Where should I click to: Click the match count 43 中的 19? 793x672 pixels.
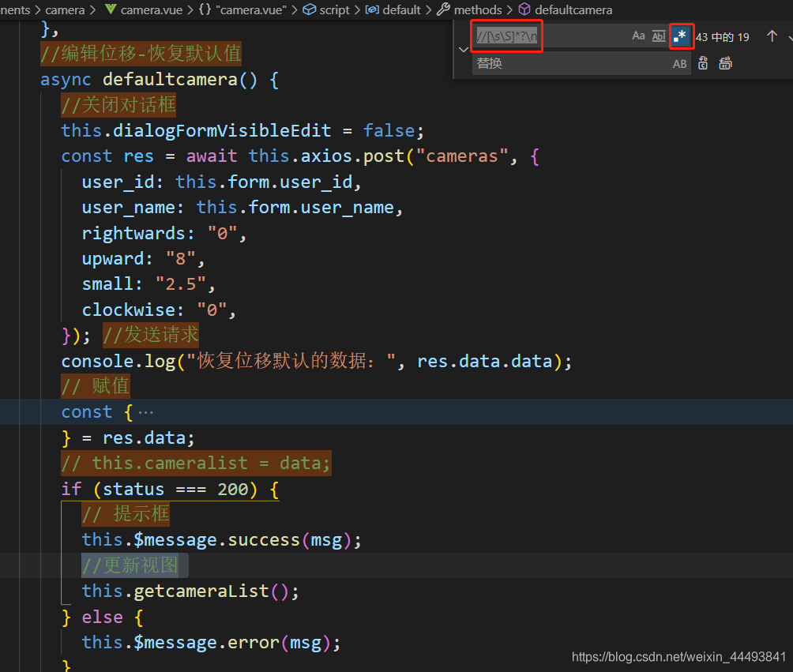pos(722,37)
